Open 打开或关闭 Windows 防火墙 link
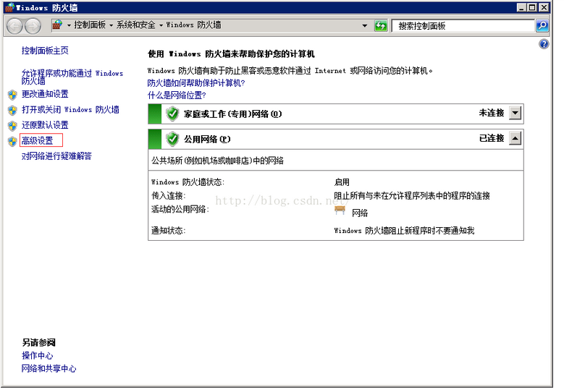 tap(70, 110)
